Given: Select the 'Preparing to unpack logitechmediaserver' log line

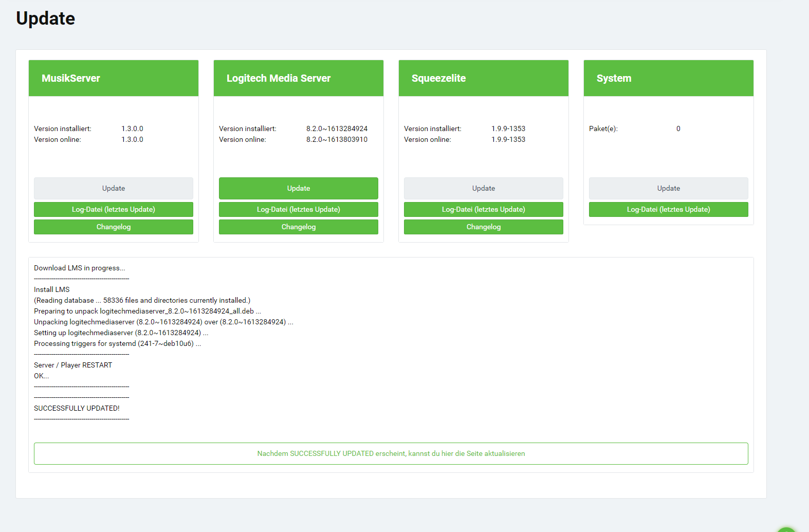Looking at the screenshot, I should 148,311.
